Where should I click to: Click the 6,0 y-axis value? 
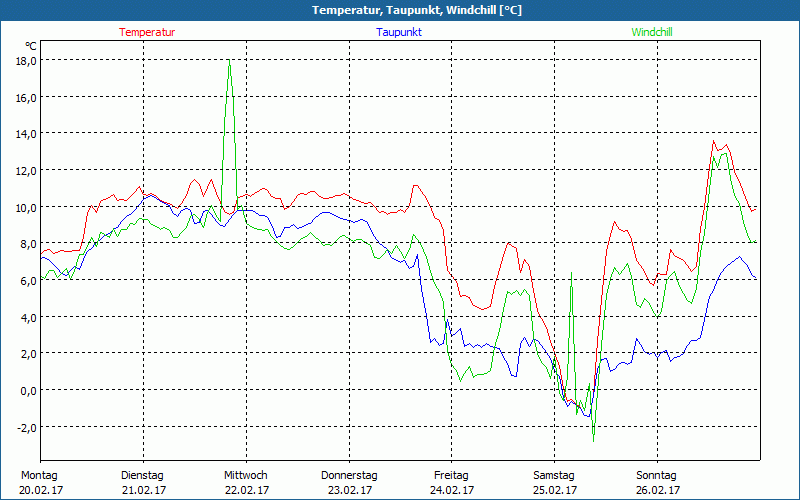pos(29,281)
